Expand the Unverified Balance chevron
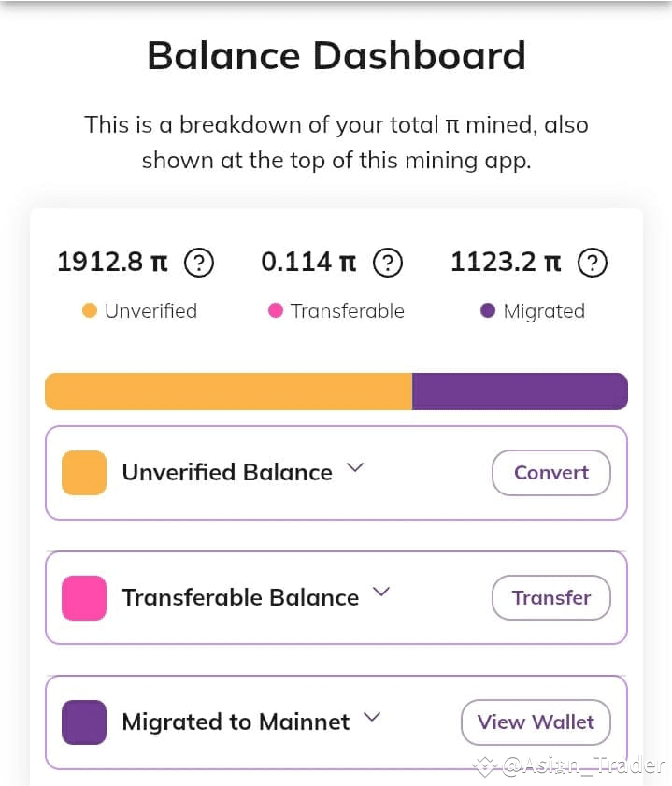 [x=354, y=468]
